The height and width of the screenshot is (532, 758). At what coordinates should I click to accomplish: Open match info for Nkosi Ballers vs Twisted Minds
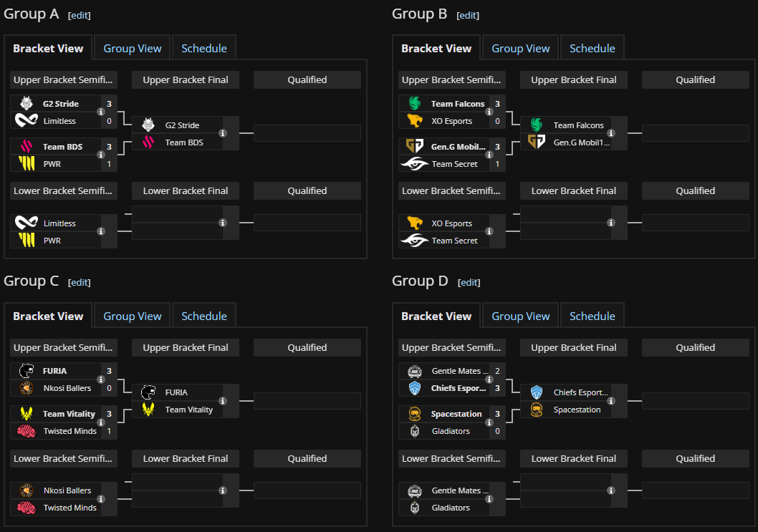(101, 499)
